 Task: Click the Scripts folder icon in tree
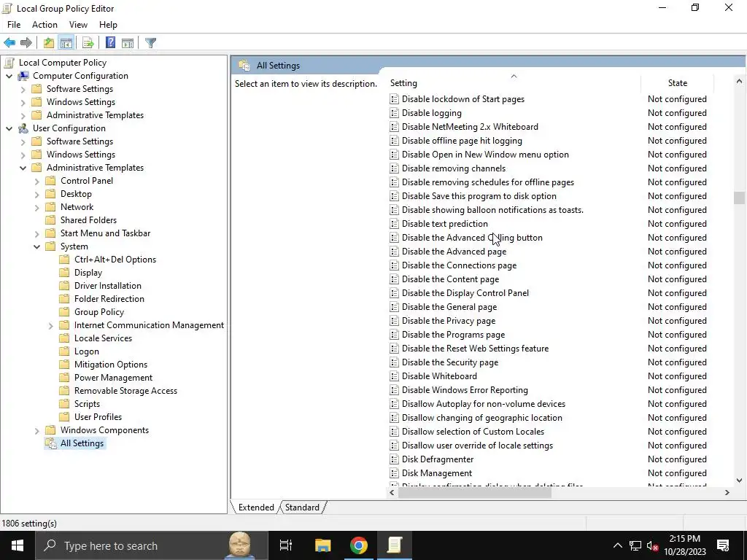[x=64, y=404]
